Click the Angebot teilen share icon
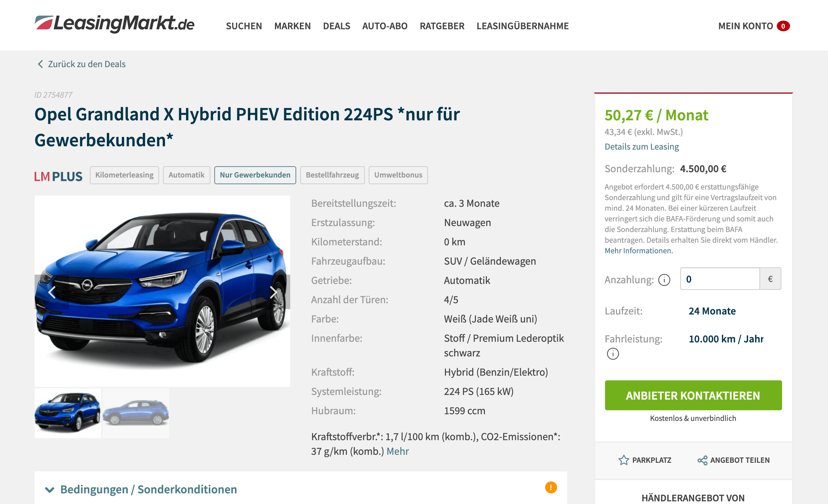 (x=702, y=460)
